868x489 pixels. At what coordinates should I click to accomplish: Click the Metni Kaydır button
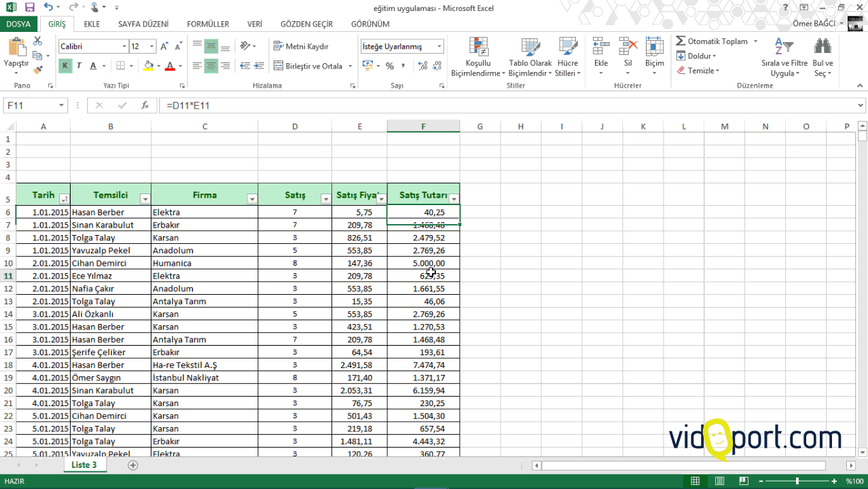(301, 46)
